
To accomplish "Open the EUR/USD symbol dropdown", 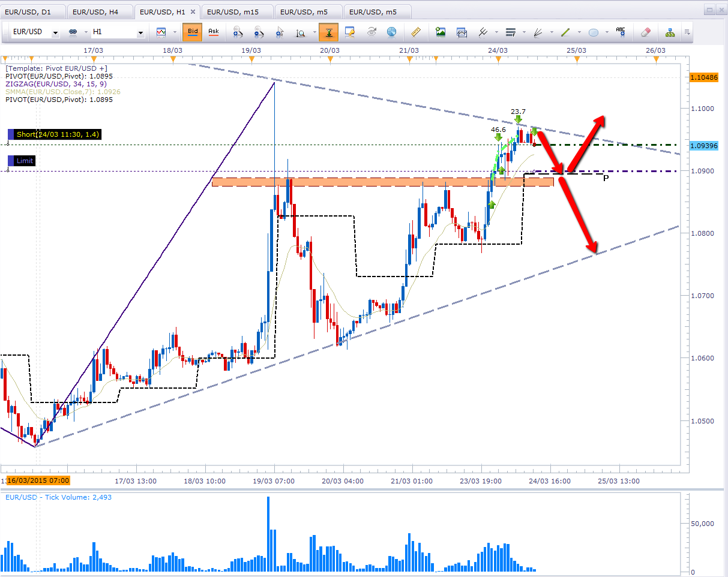I will [55, 31].
